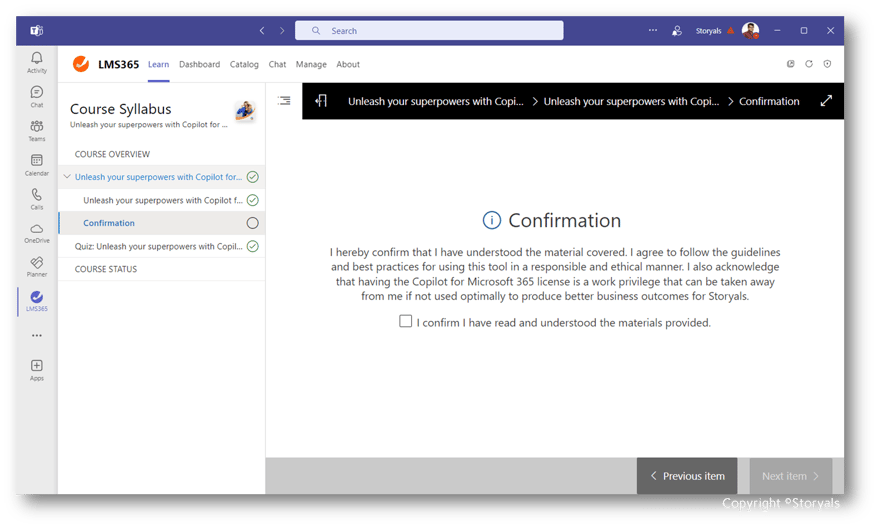Switch to the Dashboard tab
Screen dimensions: 877x527
tap(199, 64)
